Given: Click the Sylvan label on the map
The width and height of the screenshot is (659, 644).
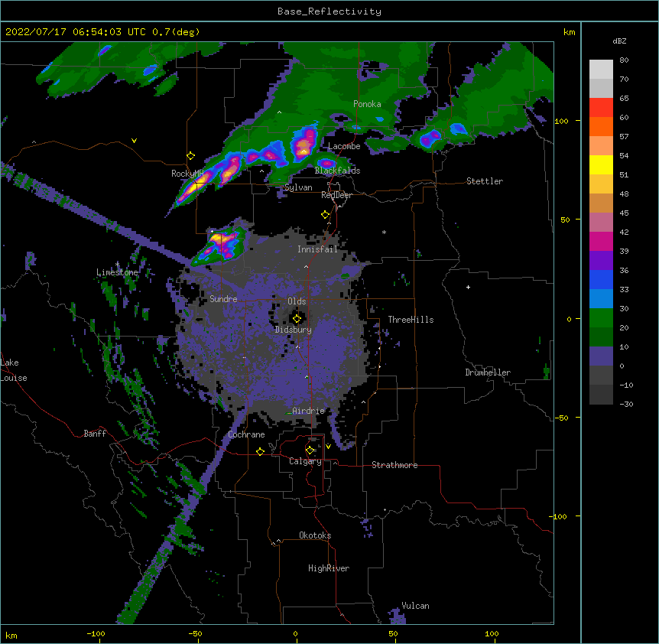Looking at the screenshot, I should (298, 187).
